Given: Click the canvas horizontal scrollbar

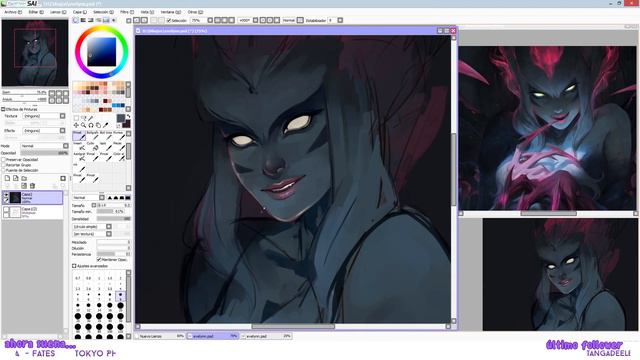Looking at the screenshot, I should 293,327.
